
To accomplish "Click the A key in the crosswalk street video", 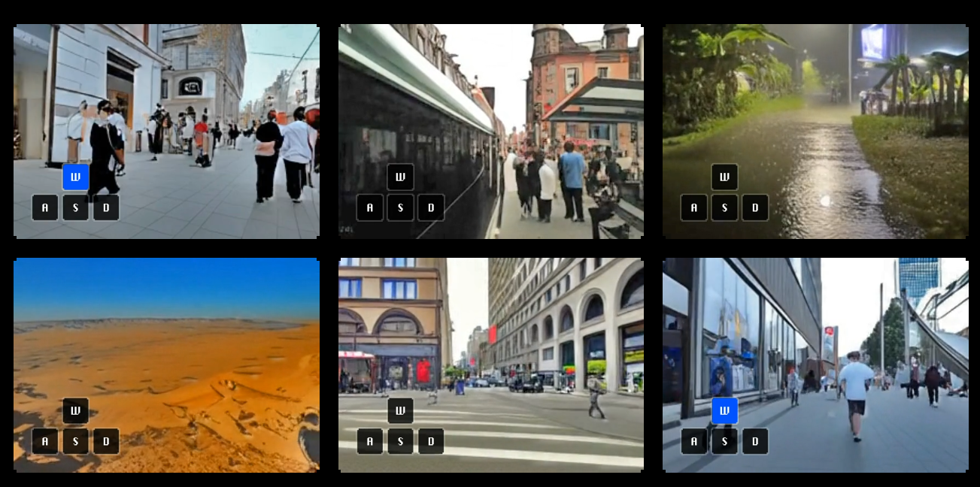I will coord(369,441).
